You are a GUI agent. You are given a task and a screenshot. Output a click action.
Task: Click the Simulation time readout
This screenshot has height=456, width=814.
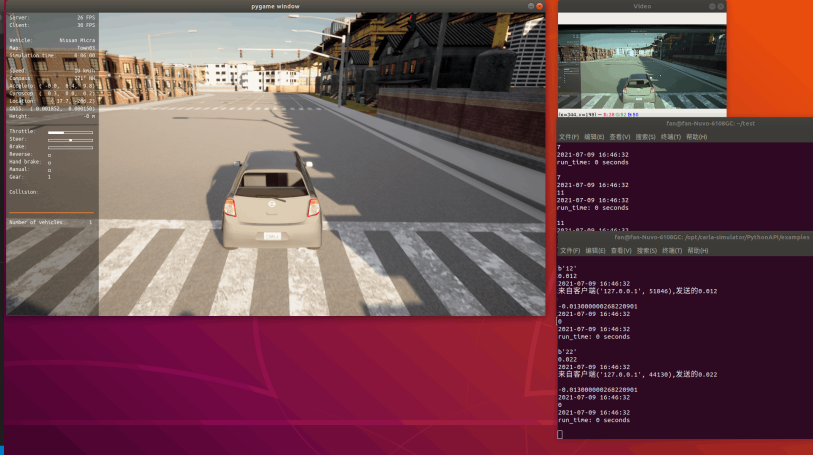[52, 56]
